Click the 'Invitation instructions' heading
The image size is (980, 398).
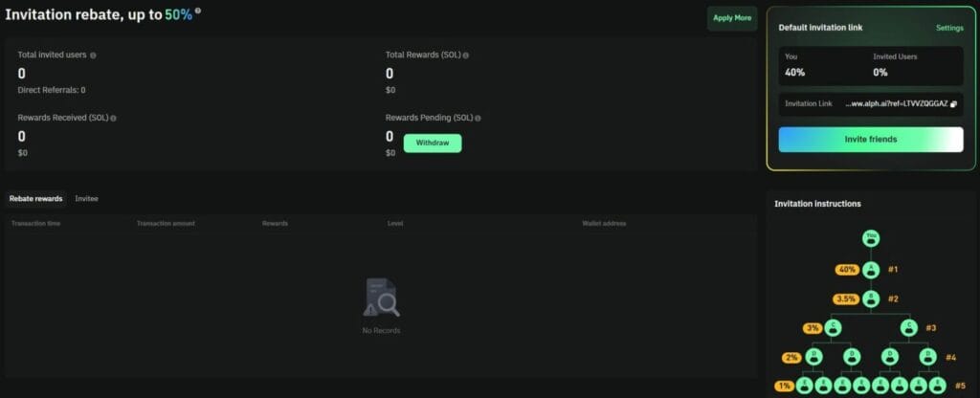[817, 204]
